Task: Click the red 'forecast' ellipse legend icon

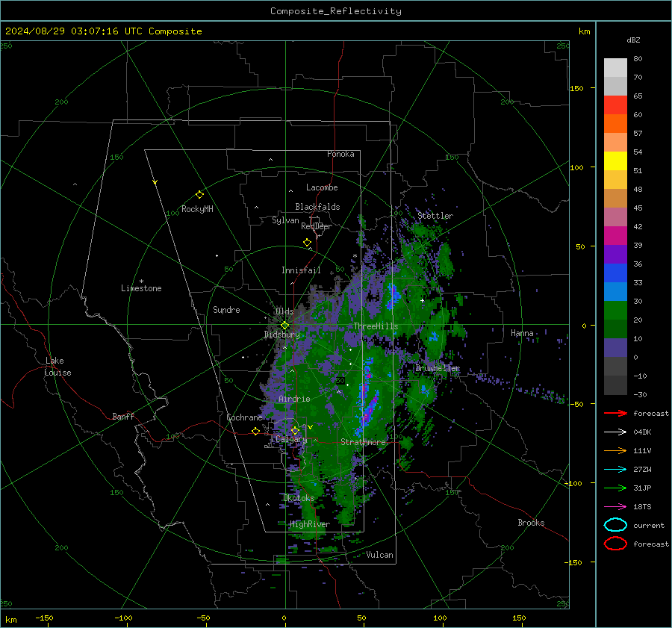Action: click(x=615, y=544)
